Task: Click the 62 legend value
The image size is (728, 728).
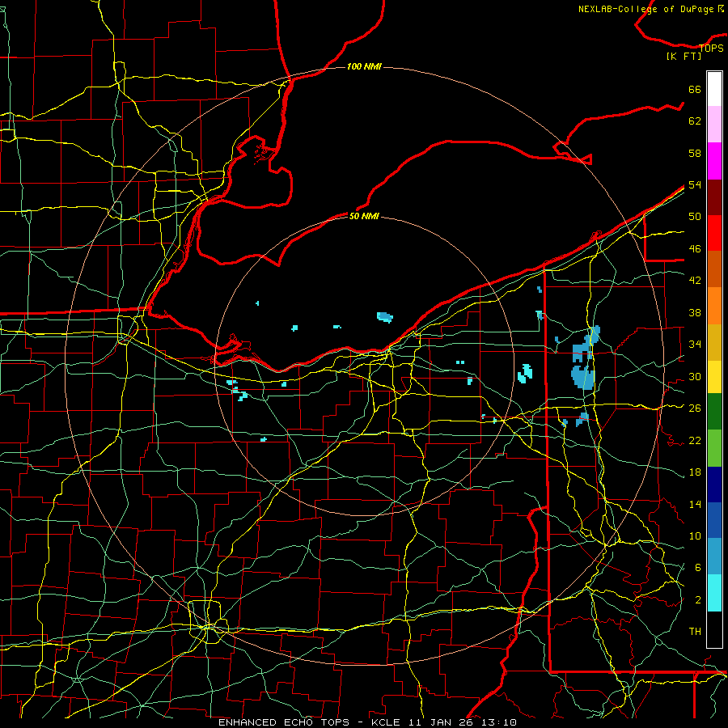Action: pos(695,121)
